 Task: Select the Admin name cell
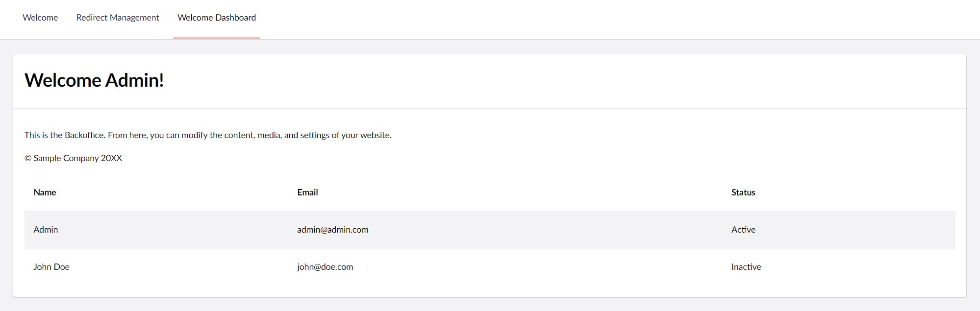click(x=46, y=230)
